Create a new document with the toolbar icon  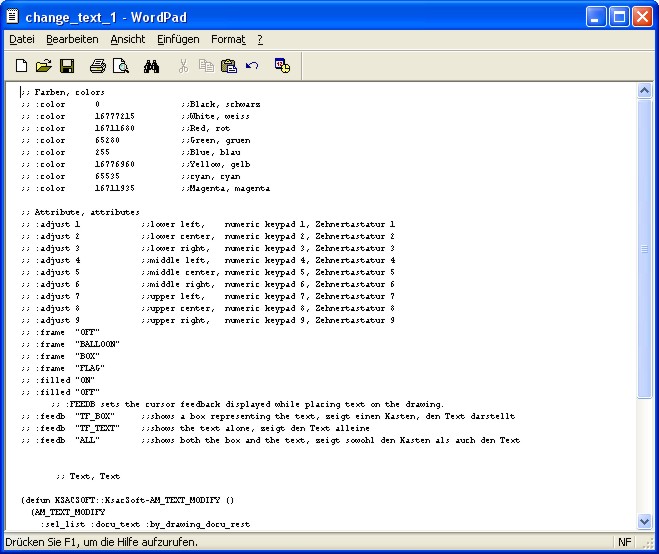coord(21,66)
